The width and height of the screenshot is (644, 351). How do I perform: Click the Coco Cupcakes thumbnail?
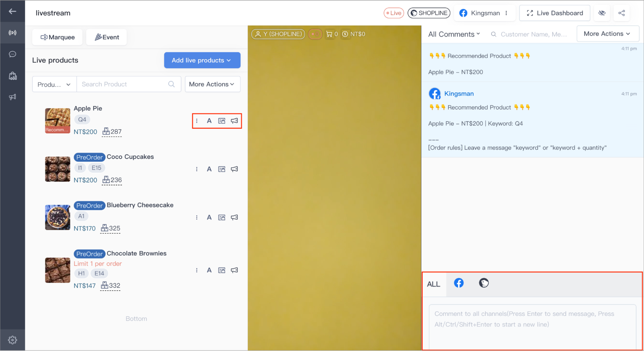pos(58,169)
